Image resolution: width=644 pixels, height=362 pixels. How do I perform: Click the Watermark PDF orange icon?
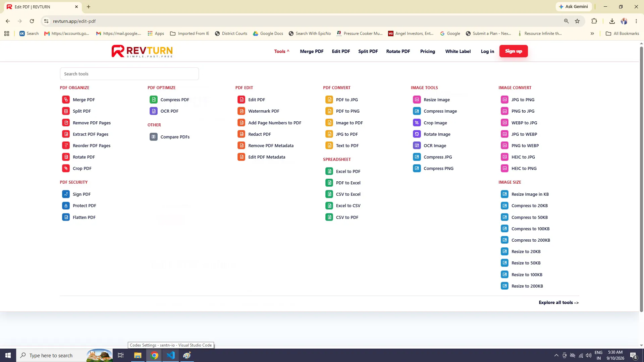point(241,111)
